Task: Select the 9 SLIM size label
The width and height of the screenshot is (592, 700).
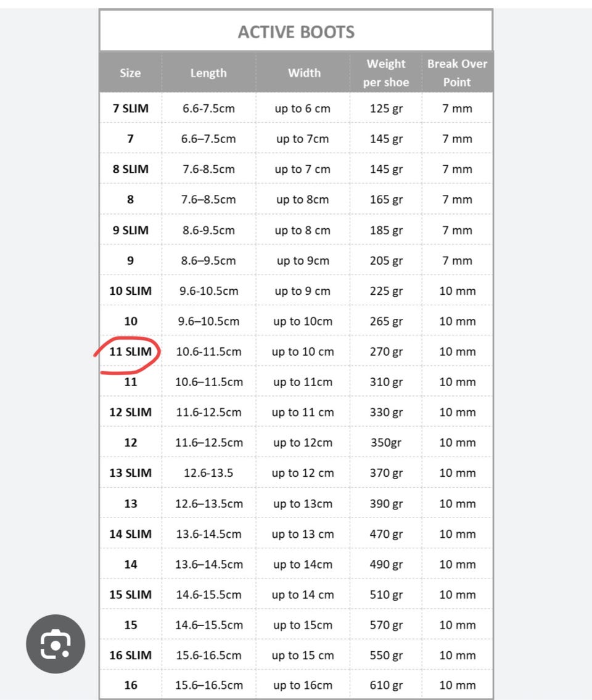Action: coord(130,230)
